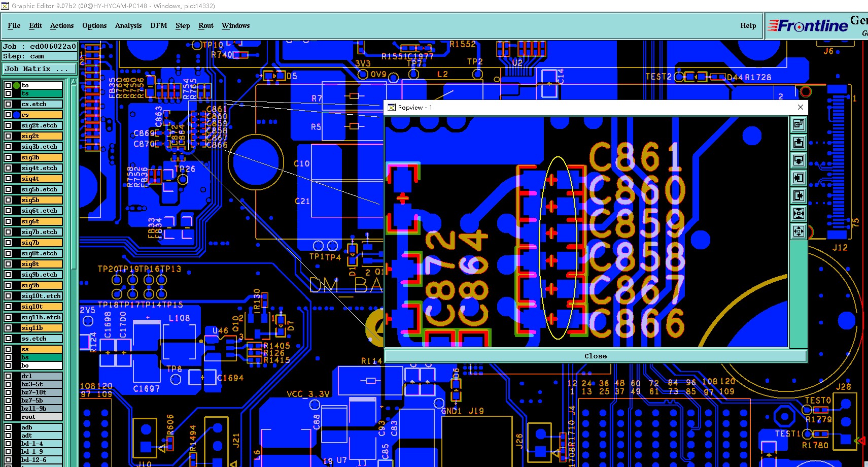Select layer name bo
The height and width of the screenshot is (467, 868).
(x=41, y=365)
